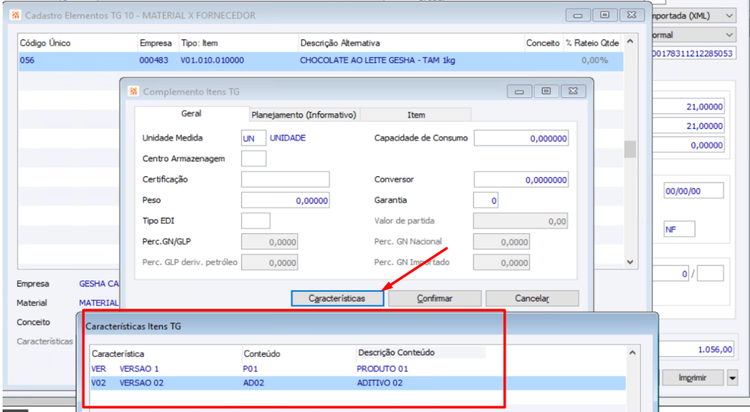Click the 00/00/00 date field
The image size is (750, 412).
coord(694,191)
